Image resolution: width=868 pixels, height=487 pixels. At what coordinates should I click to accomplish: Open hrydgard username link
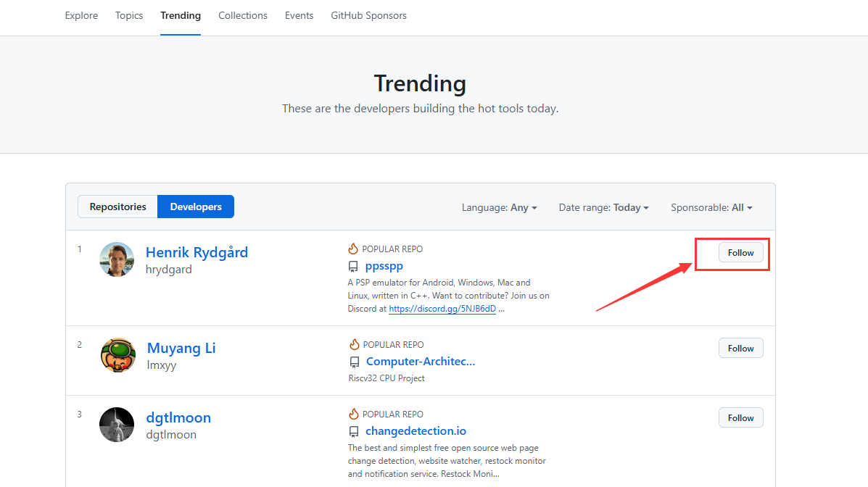coord(169,270)
